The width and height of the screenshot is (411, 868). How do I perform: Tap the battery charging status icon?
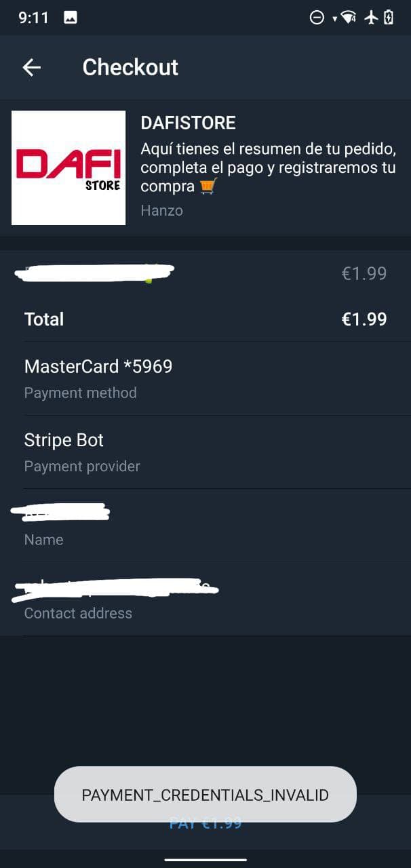(x=389, y=18)
